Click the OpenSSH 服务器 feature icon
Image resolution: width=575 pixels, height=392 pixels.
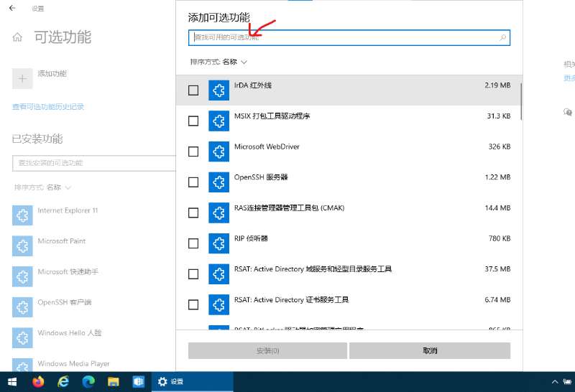point(219,182)
